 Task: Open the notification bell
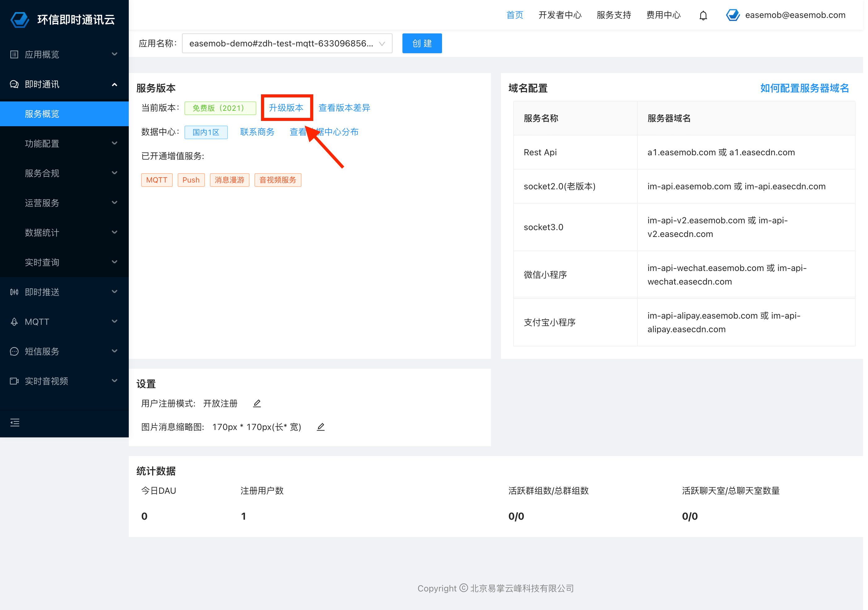703,15
